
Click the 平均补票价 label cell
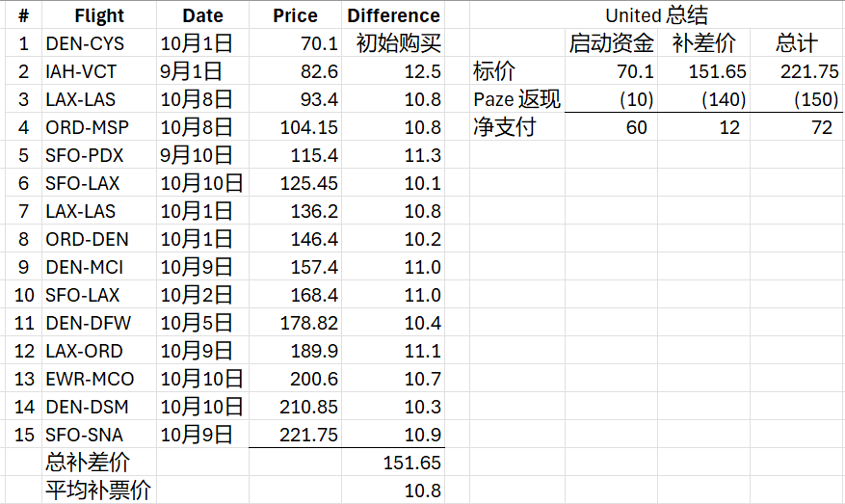[99, 491]
